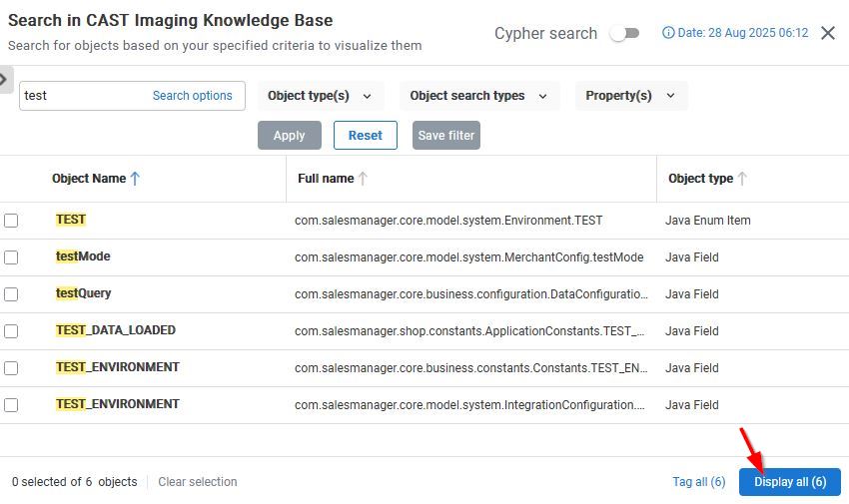Check the box for TEST row
The image size is (849, 504).
[11, 221]
